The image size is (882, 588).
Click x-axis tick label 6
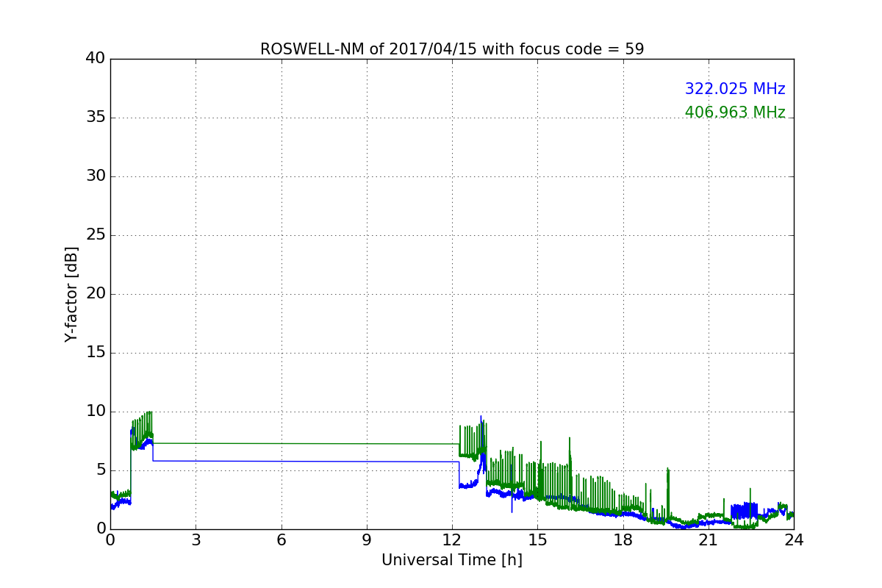click(x=282, y=539)
